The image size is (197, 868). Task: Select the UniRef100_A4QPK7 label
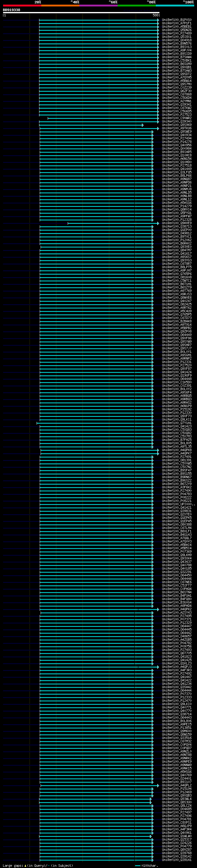[176, 453]
